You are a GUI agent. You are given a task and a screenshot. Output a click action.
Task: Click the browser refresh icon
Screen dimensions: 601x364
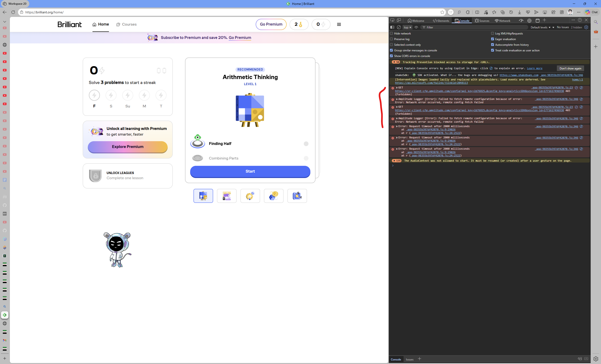coord(13,12)
